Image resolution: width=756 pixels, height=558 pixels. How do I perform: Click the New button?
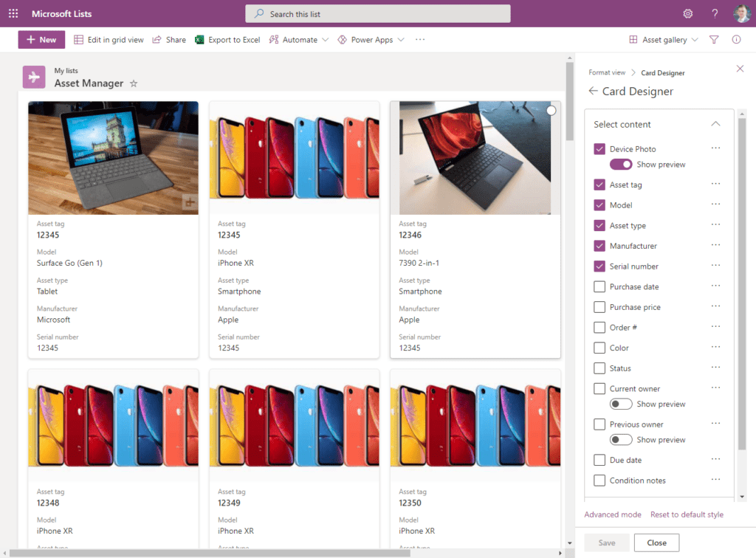(x=41, y=40)
